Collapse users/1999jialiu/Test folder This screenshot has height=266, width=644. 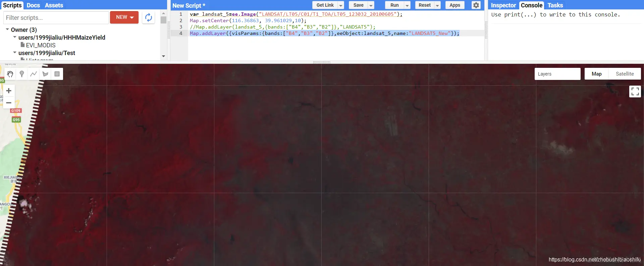15,53
